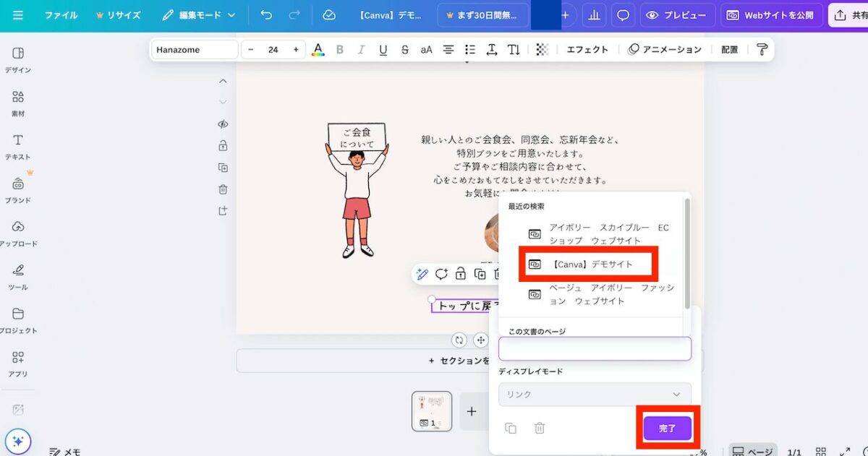Open the Hanazome font dropdown
Screen dimensions: 868x456
(195, 50)
